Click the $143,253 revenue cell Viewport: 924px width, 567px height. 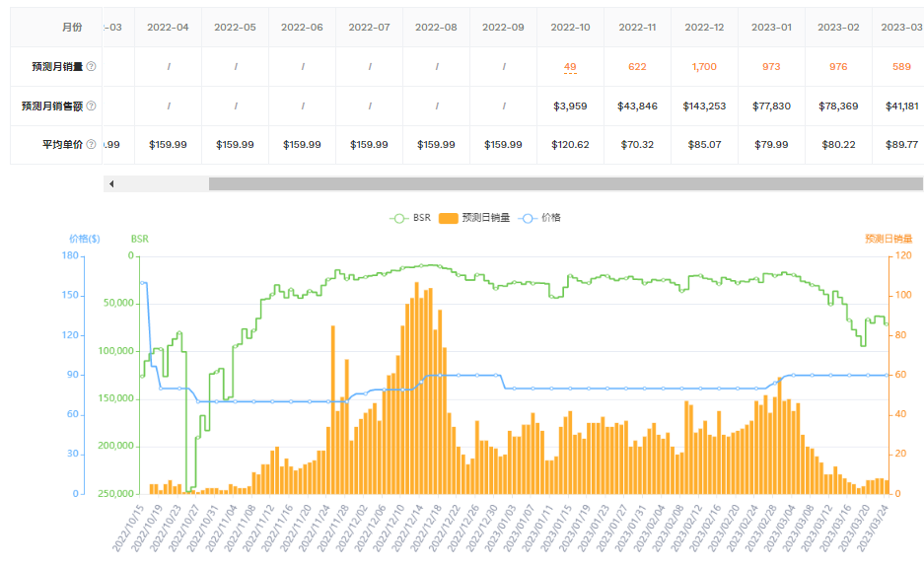(704, 106)
